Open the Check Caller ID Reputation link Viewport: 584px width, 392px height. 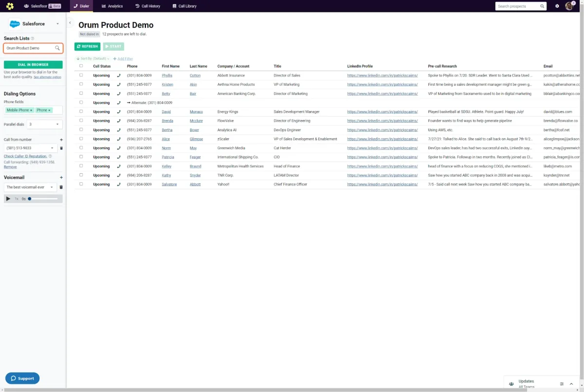point(25,156)
